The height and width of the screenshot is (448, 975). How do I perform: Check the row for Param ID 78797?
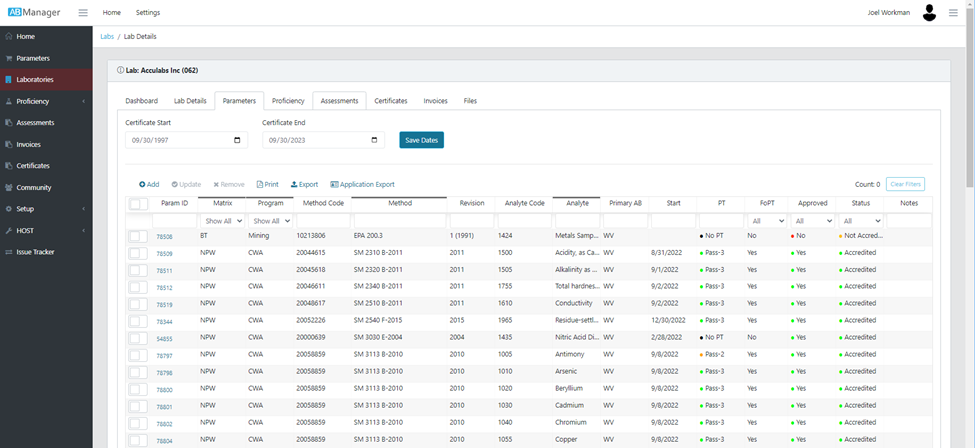(x=139, y=355)
